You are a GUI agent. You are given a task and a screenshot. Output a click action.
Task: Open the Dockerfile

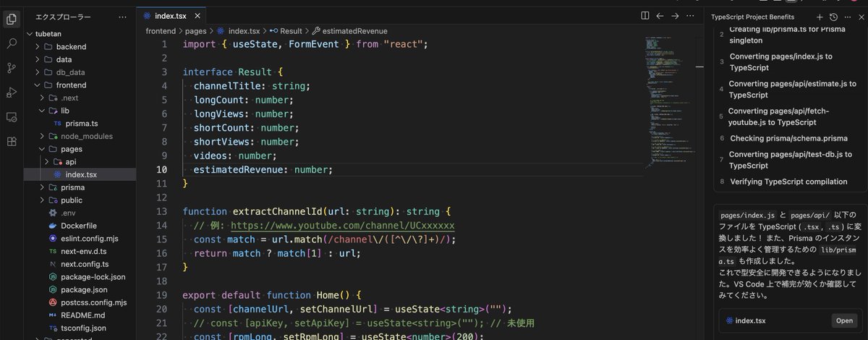(80, 225)
